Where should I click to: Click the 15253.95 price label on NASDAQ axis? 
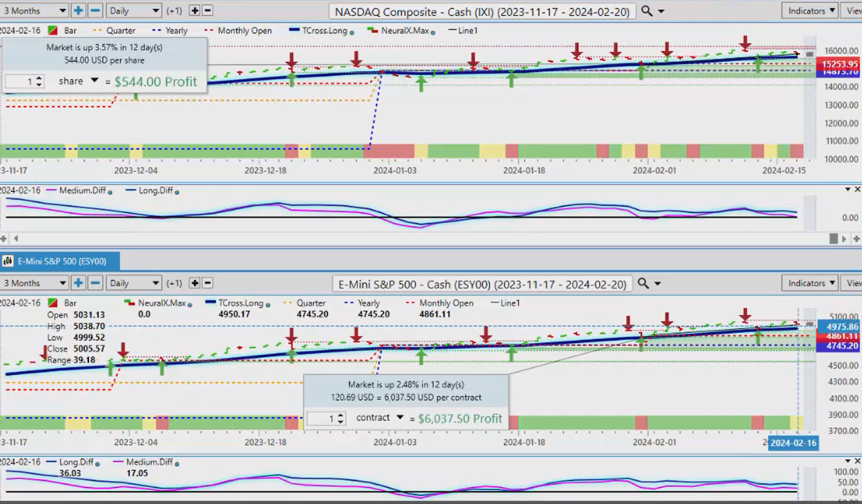point(838,64)
